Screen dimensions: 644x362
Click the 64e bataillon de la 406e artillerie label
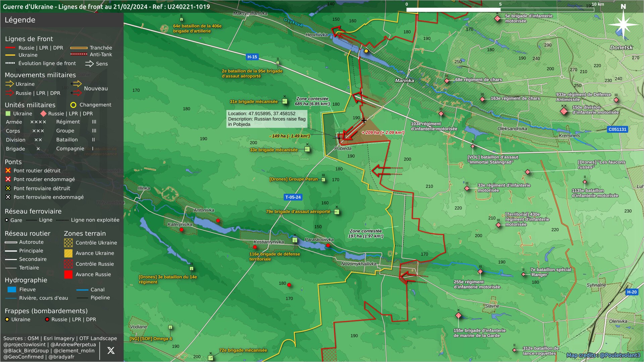click(x=197, y=28)
